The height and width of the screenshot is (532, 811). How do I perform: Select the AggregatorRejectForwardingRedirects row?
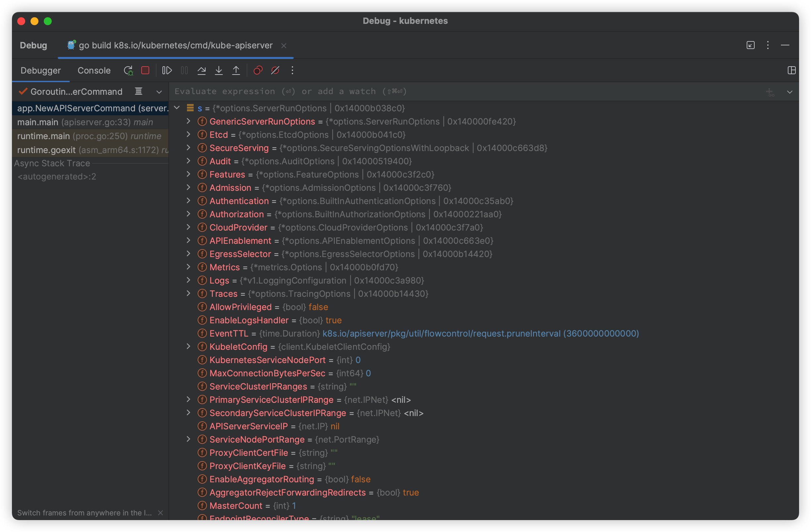point(484,493)
